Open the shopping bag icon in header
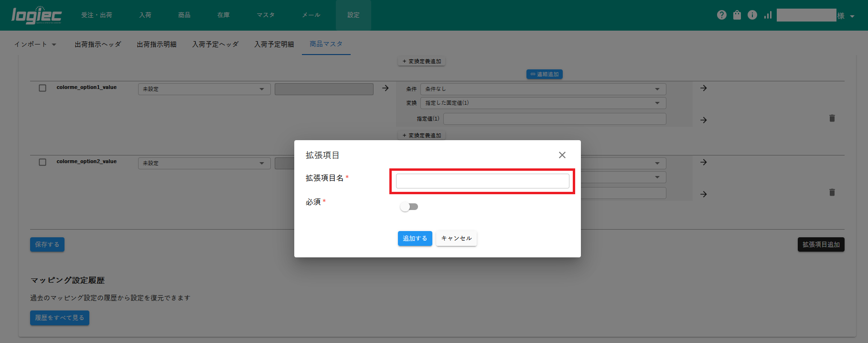 click(x=737, y=15)
